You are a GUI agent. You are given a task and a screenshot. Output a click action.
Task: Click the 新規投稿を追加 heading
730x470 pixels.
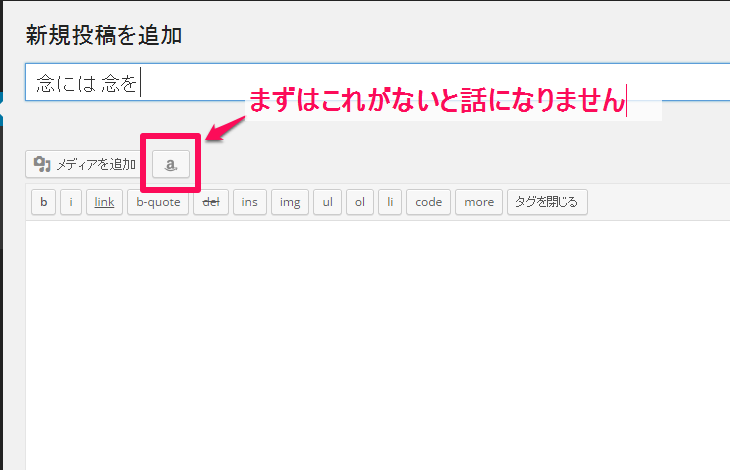[103, 35]
